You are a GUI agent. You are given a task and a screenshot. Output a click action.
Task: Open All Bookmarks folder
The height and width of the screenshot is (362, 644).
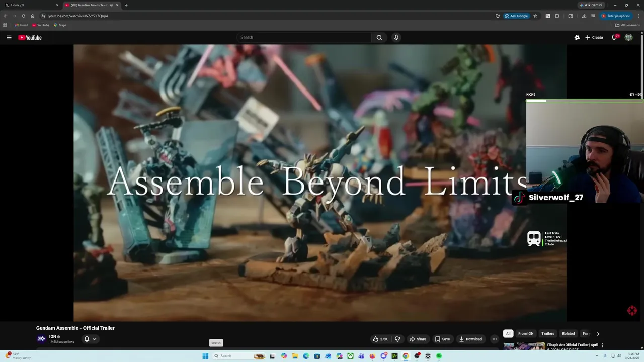pyautogui.click(x=628, y=25)
